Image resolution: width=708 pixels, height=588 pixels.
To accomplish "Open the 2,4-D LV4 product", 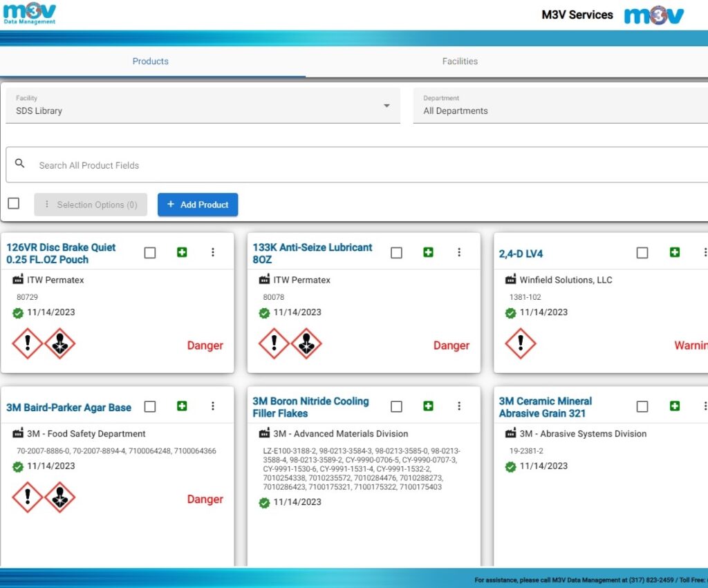I will tap(521, 254).
